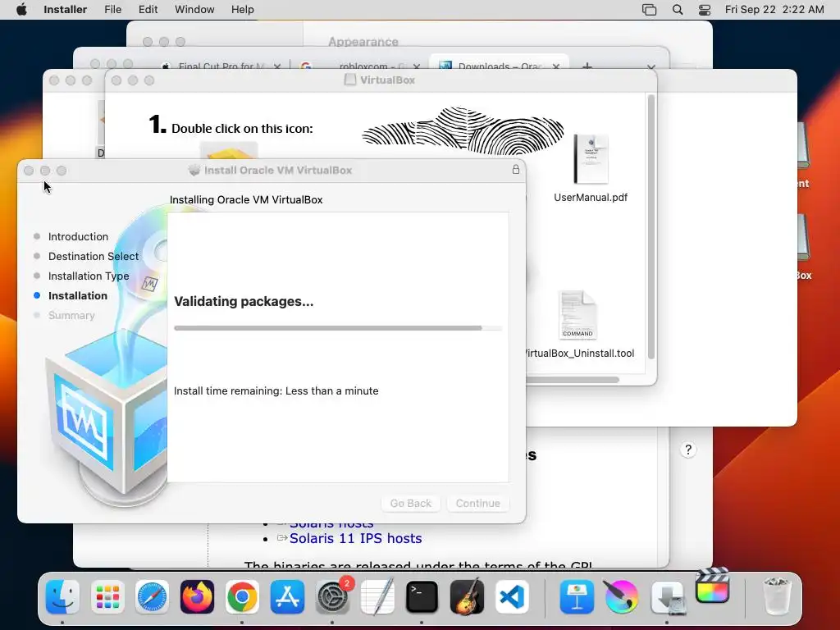Image resolution: width=840 pixels, height=630 pixels.
Task: Open Finder from the Dock
Action: click(62, 596)
